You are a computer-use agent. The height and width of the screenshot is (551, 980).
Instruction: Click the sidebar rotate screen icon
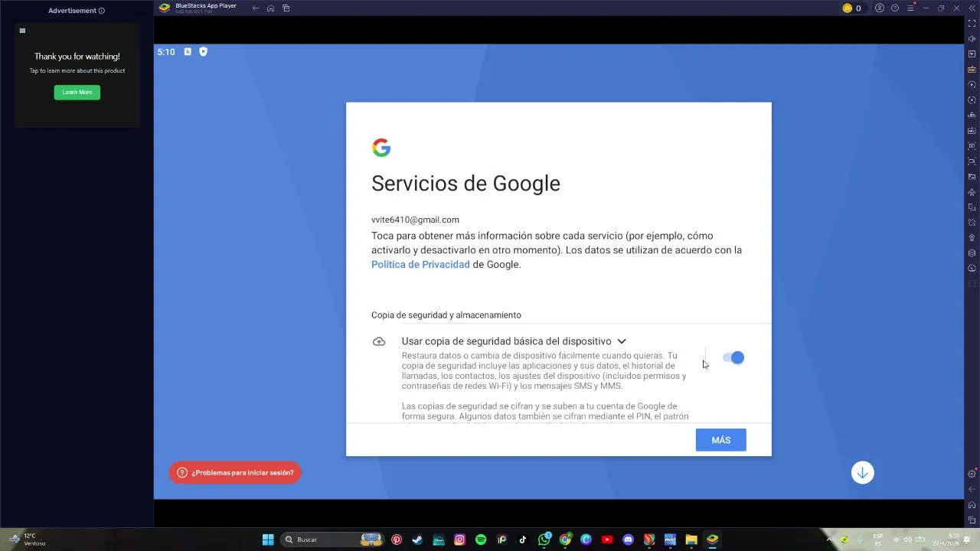point(972,207)
